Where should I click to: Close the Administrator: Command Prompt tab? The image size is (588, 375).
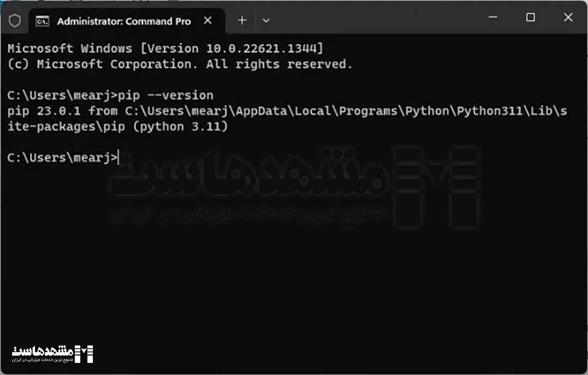click(207, 21)
